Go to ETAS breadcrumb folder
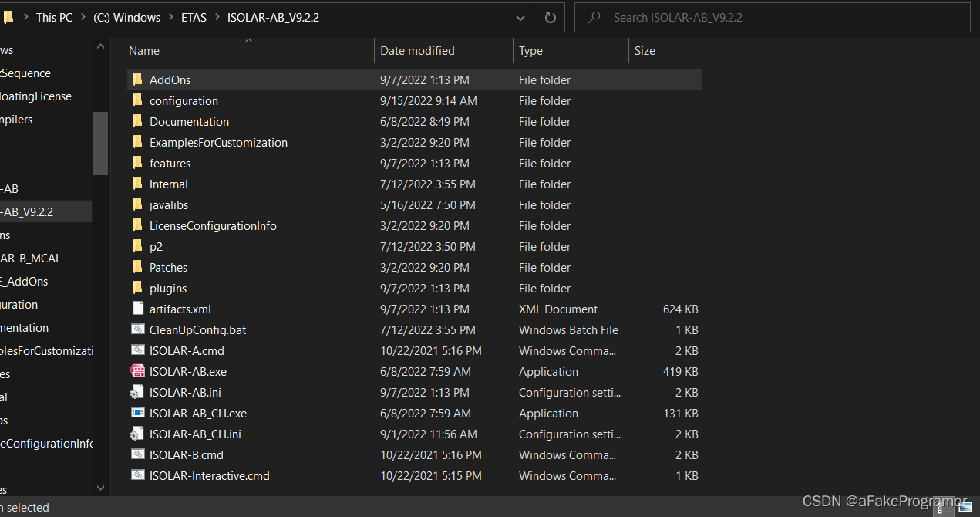Viewport: 980px width, 517px height. (x=194, y=17)
